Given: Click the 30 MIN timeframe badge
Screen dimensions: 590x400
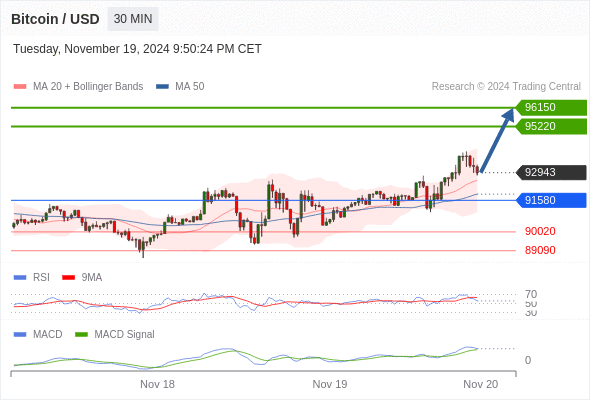Looking at the screenshot, I should (133, 19).
